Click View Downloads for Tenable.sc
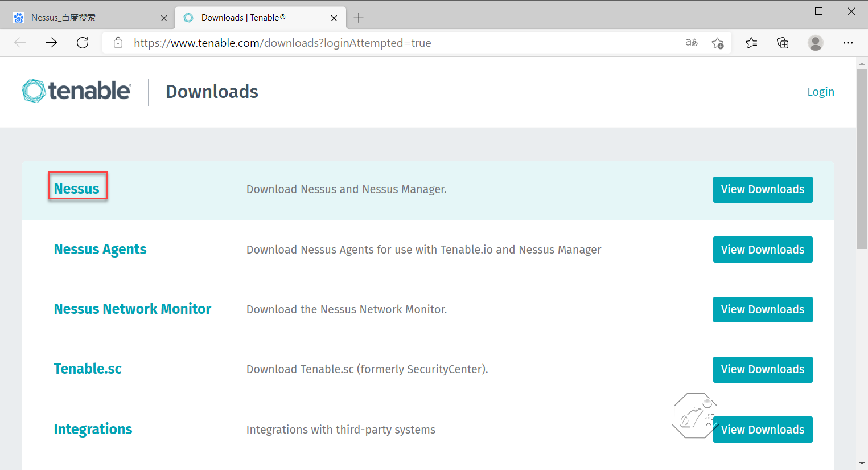The width and height of the screenshot is (868, 470). tap(763, 370)
